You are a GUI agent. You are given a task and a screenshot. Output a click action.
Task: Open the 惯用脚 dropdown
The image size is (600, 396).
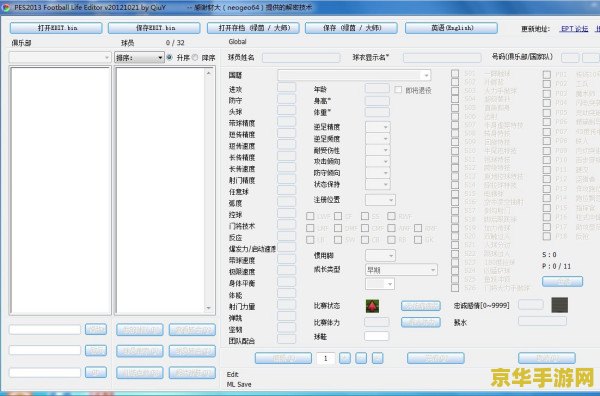(x=380, y=255)
